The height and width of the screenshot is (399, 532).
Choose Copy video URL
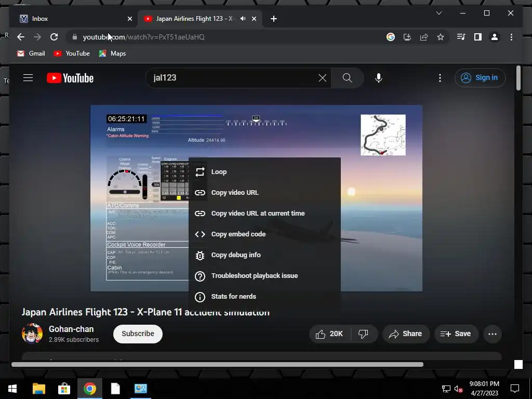tap(264, 193)
